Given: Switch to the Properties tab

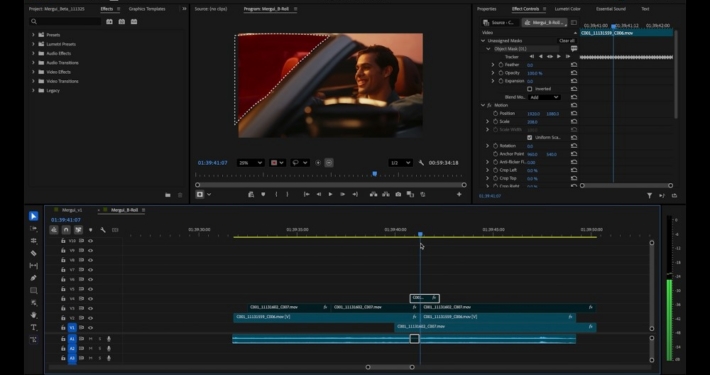Looking at the screenshot, I should pyautogui.click(x=486, y=9).
